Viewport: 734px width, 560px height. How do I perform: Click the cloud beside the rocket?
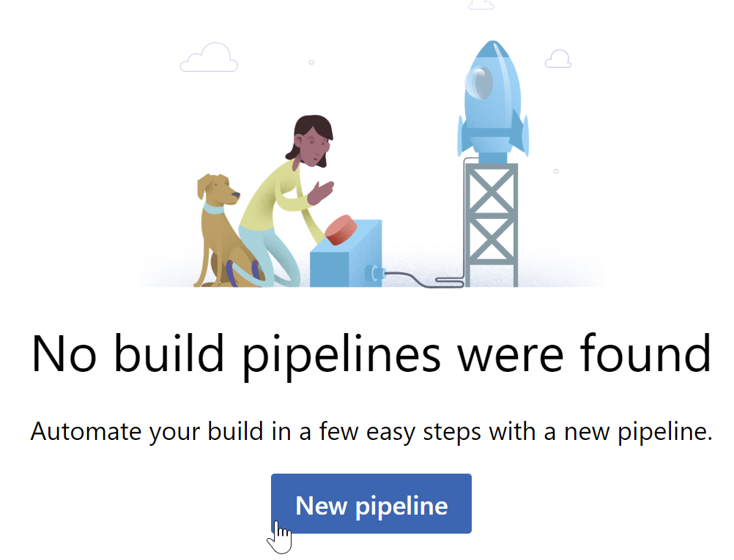coord(558,57)
